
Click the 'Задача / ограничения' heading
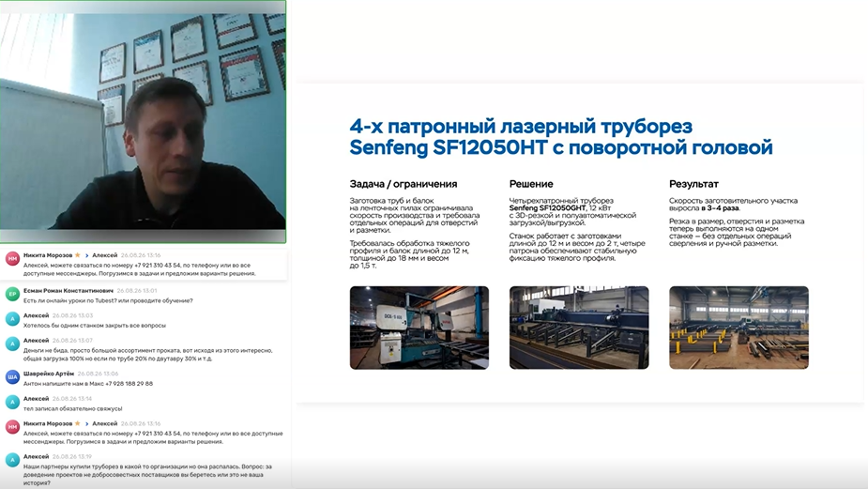pyautogui.click(x=403, y=184)
